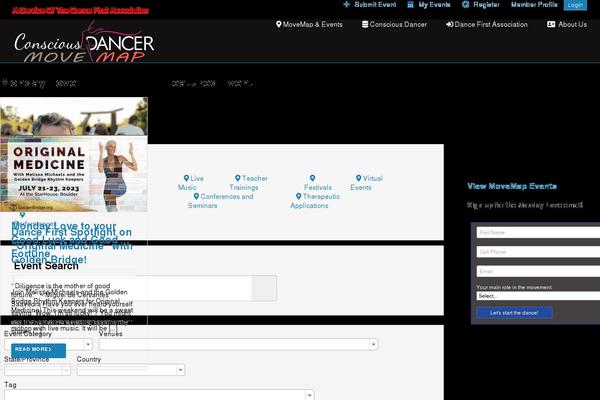
Task: Open the main role Select dropdown
Action: coord(538,296)
